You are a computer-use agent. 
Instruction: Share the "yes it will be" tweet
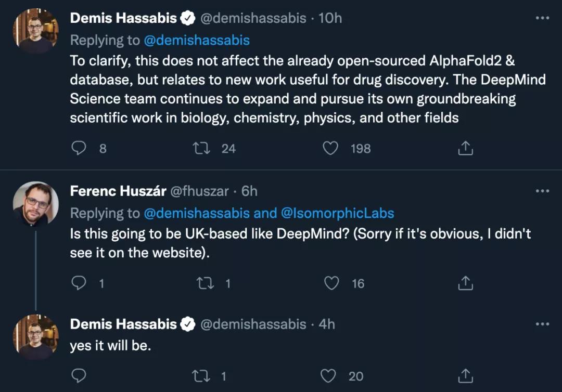(465, 376)
